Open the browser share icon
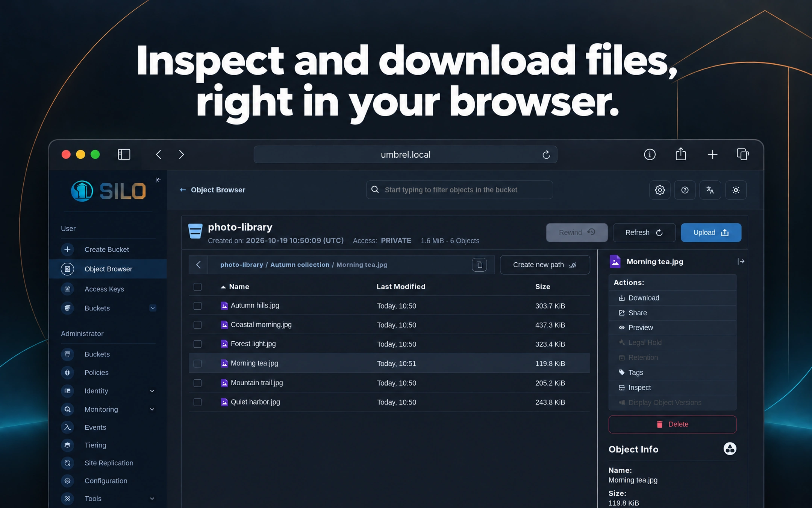The width and height of the screenshot is (812, 508). point(681,154)
